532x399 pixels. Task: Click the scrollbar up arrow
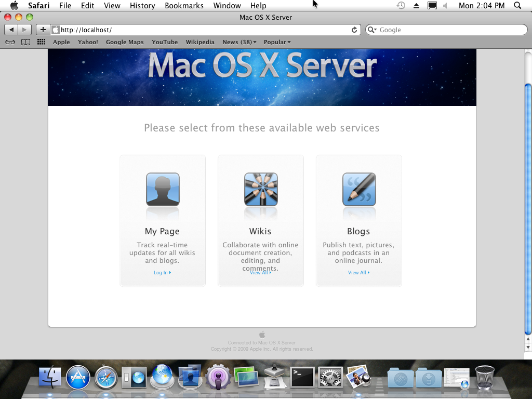(528, 339)
